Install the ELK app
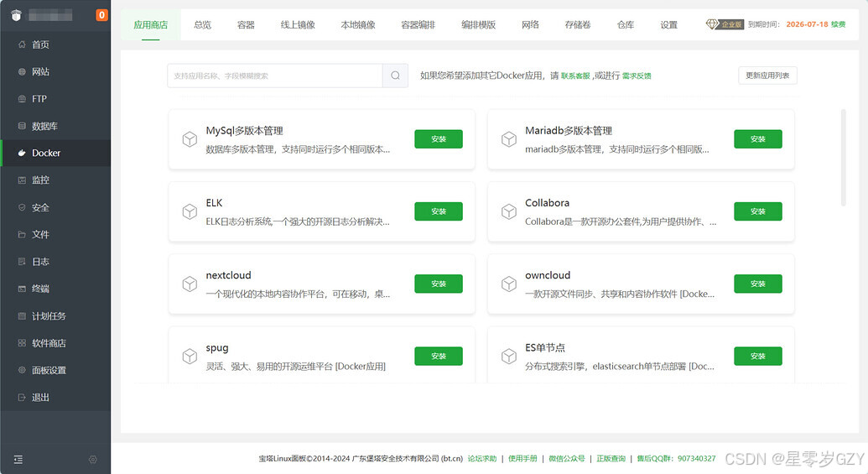Screen dimensions: 868x474 pos(439,211)
